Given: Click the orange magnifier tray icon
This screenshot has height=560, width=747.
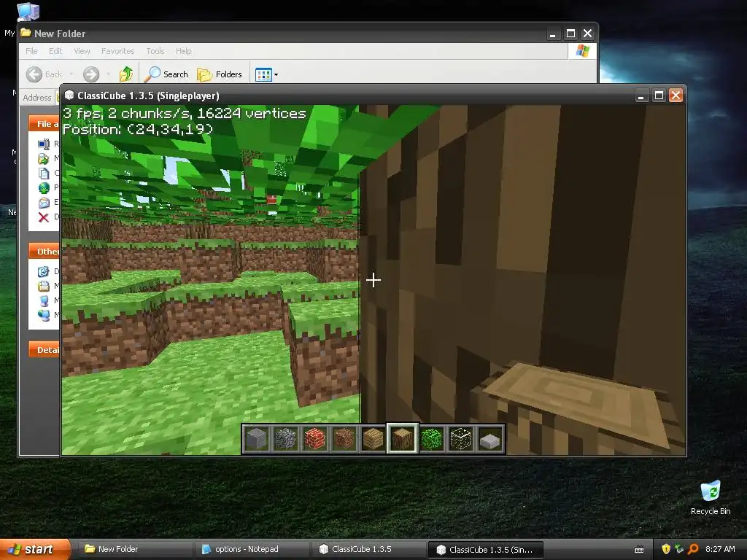Looking at the screenshot, I should click(693, 549).
